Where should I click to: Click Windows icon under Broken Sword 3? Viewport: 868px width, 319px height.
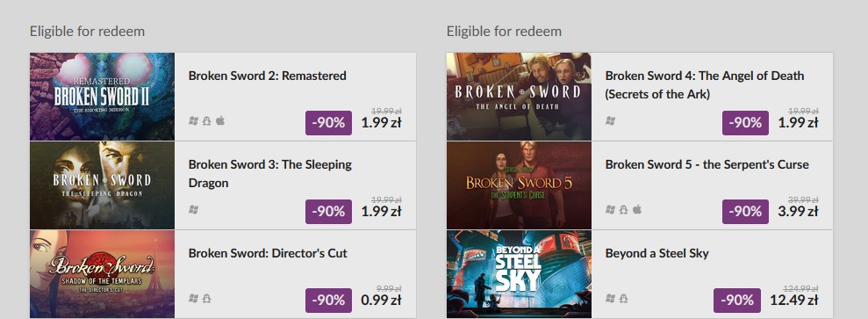[193, 209]
